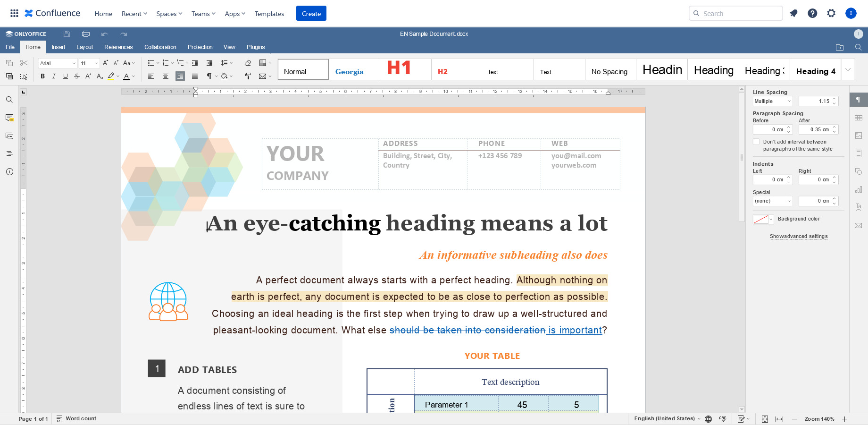Expand the paragraph styles gallery arrow
This screenshot has width=868, height=425.
tap(848, 70)
